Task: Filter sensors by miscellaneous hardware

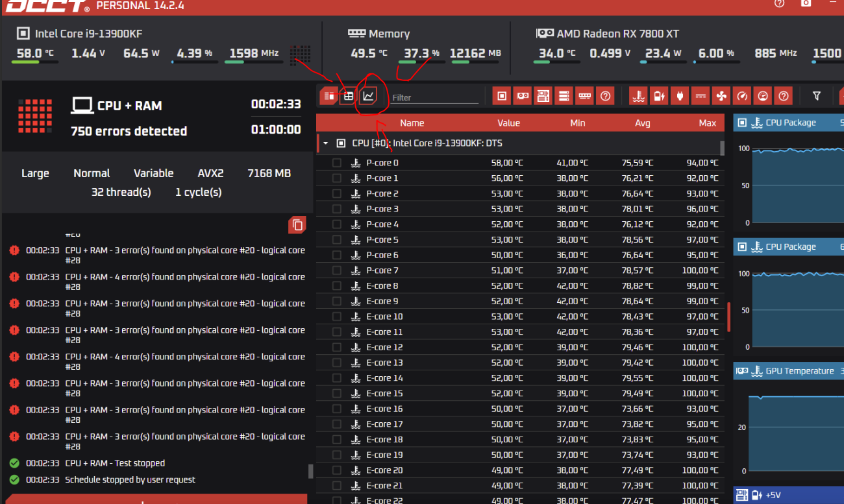Action: [606, 96]
